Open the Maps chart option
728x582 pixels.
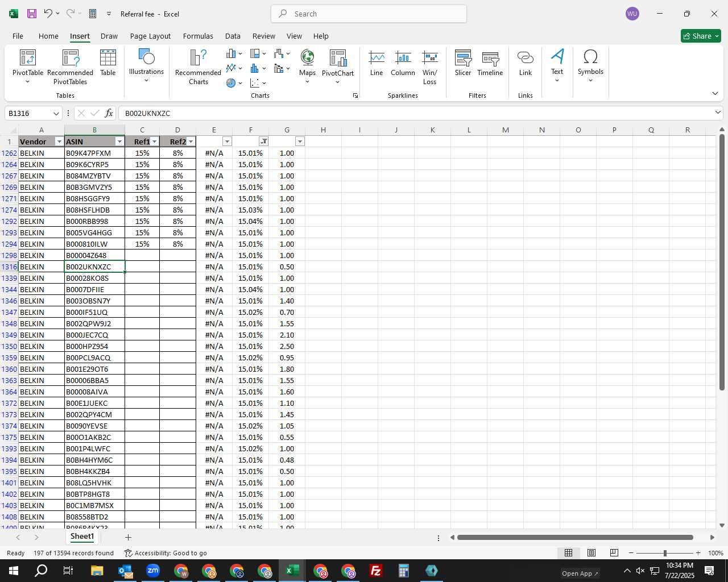pyautogui.click(x=307, y=66)
